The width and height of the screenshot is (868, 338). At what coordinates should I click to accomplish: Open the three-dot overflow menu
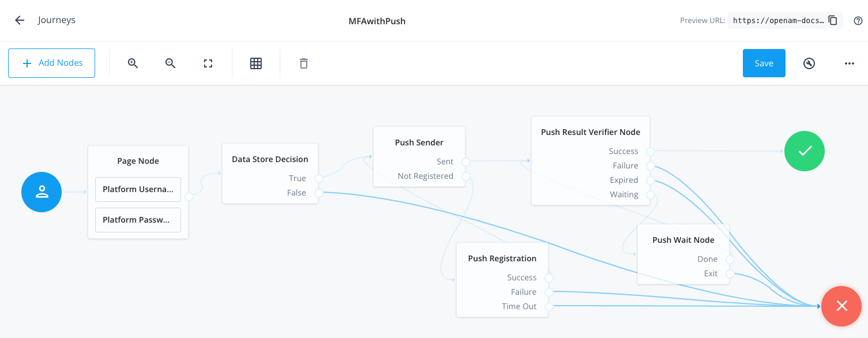849,63
